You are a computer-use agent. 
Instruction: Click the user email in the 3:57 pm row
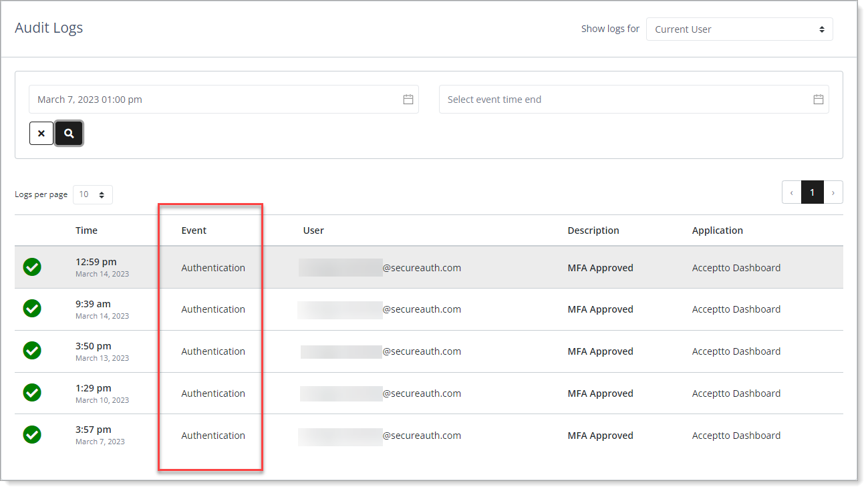(x=380, y=436)
